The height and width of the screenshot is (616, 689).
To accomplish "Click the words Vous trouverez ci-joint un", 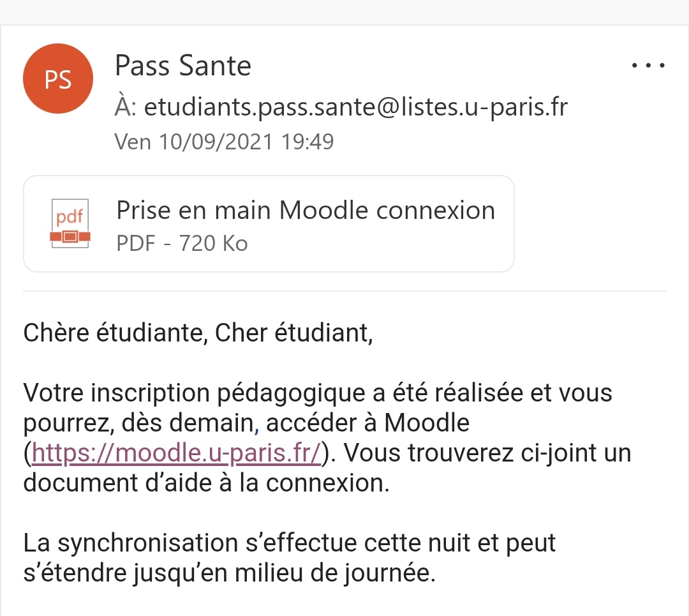I will [x=487, y=453].
